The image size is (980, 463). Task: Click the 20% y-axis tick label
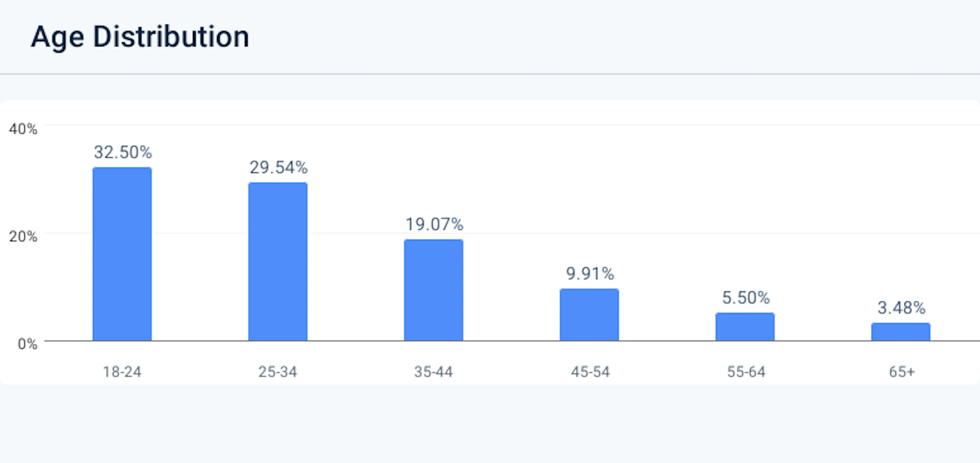tap(23, 237)
